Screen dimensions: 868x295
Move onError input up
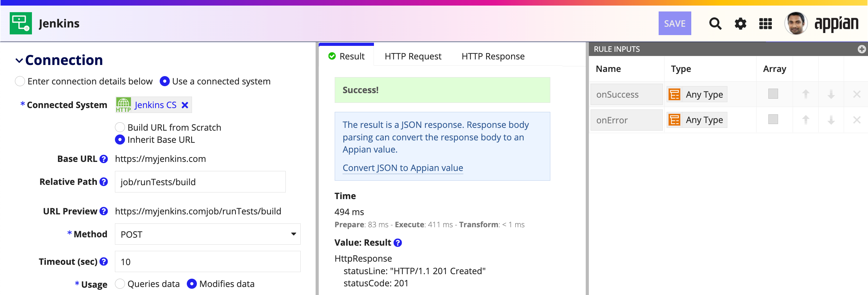(x=806, y=120)
